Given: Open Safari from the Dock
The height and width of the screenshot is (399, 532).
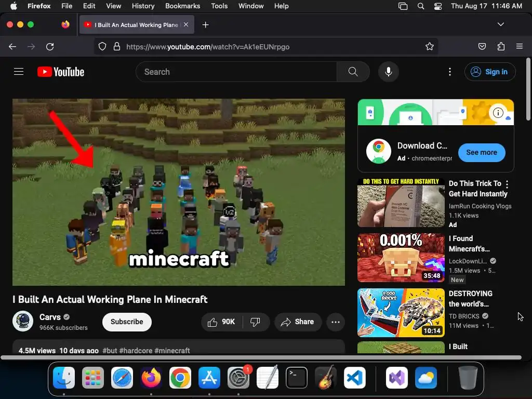Looking at the screenshot, I should coord(122,378).
